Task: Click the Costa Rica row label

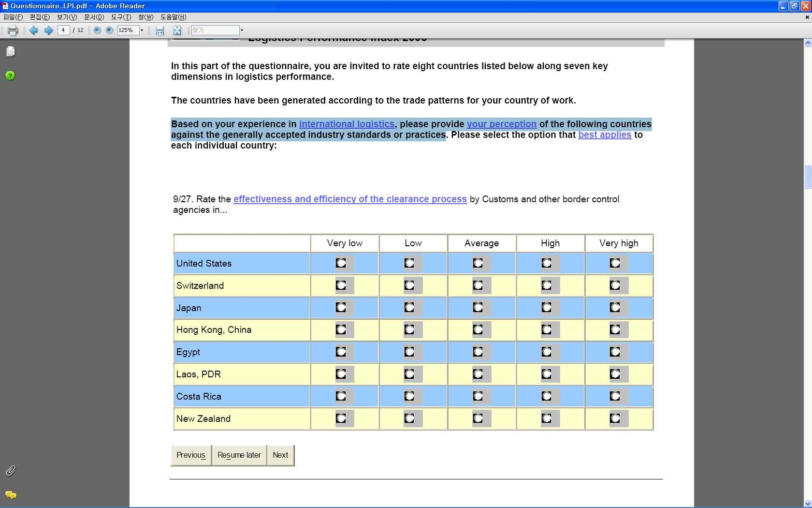Action: [x=199, y=396]
